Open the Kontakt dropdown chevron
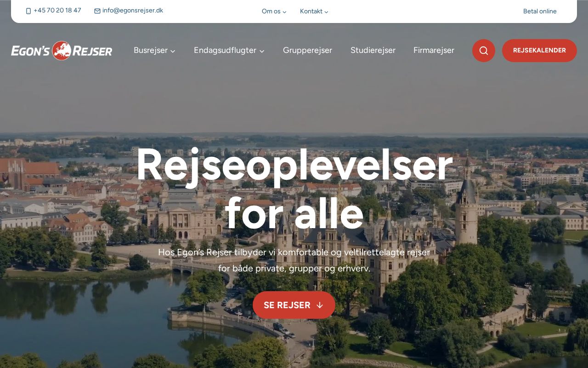Viewport: 588px width, 368px height. click(326, 12)
